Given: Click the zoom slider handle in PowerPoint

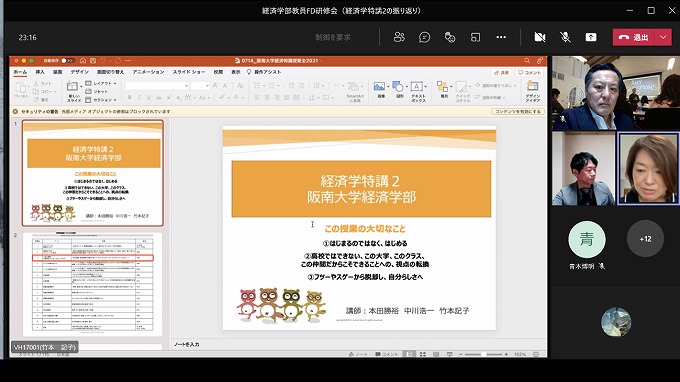Looking at the screenshot, I should coord(483,354).
